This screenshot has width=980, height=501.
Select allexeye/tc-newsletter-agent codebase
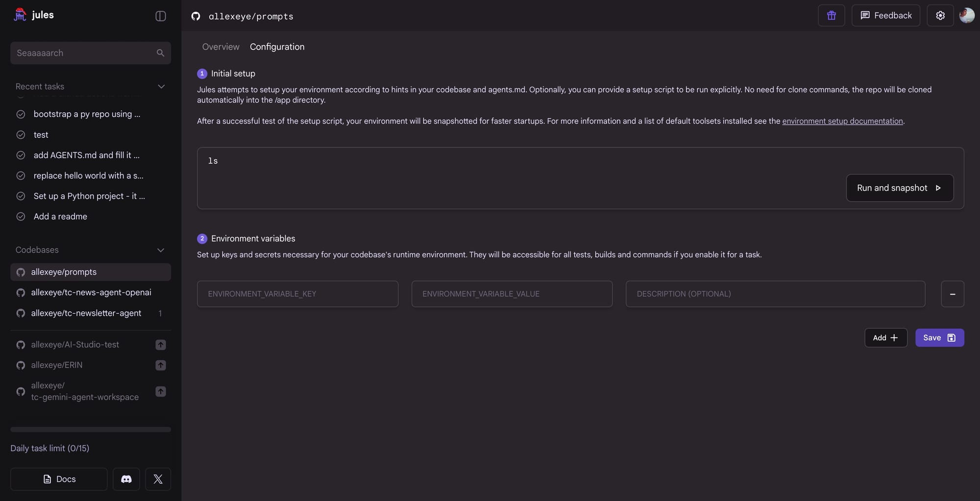[86, 313]
